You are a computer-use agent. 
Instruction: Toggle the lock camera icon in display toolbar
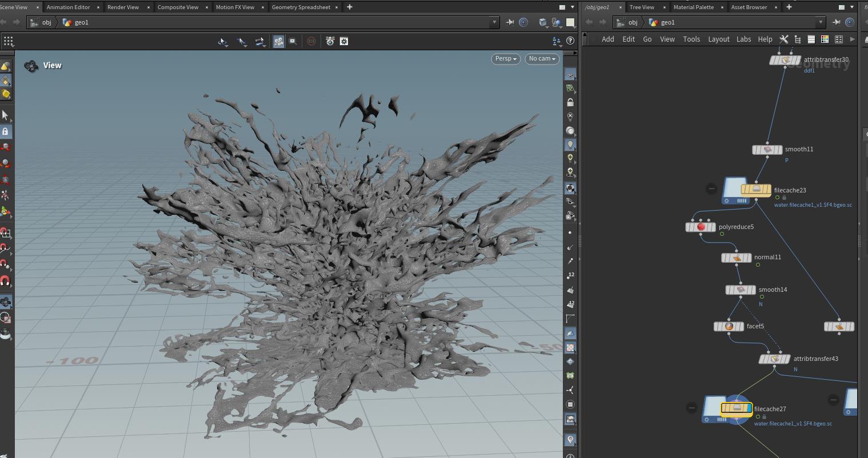[x=570, y=102]
